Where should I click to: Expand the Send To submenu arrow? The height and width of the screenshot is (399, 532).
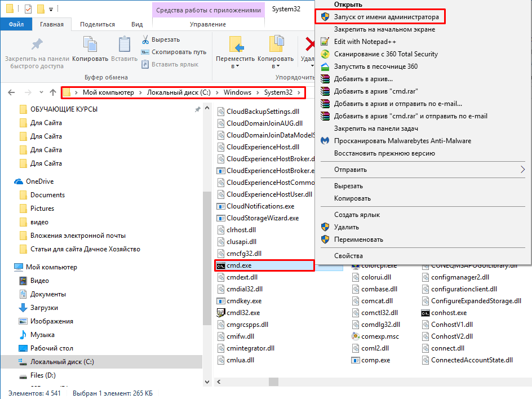[x=522, y=170]
